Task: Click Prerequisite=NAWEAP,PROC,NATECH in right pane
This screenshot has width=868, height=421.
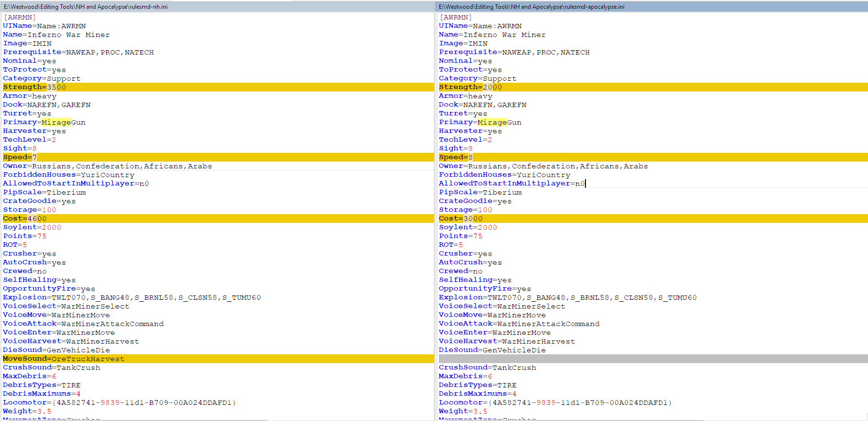Action: (514, 52)
